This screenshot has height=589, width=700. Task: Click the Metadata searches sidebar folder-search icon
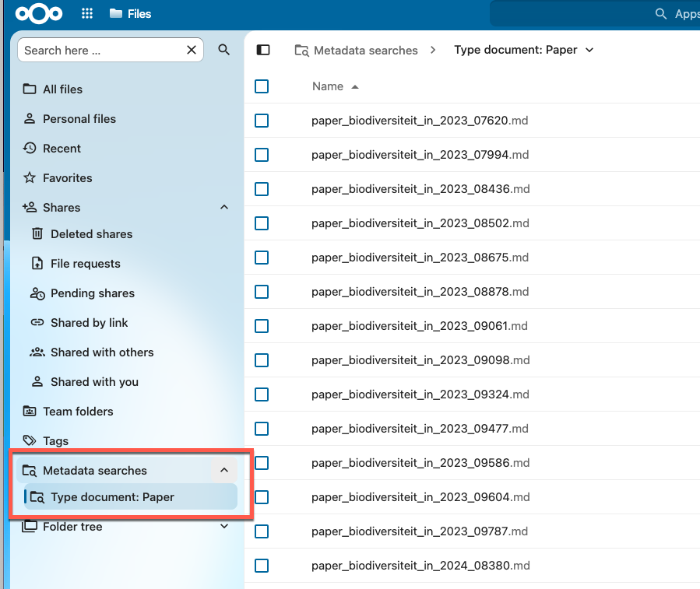(x=30, y=470)
